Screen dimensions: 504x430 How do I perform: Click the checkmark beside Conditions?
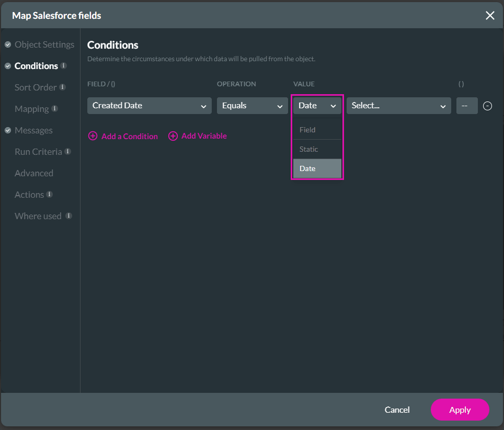click(x=7, y=66)
